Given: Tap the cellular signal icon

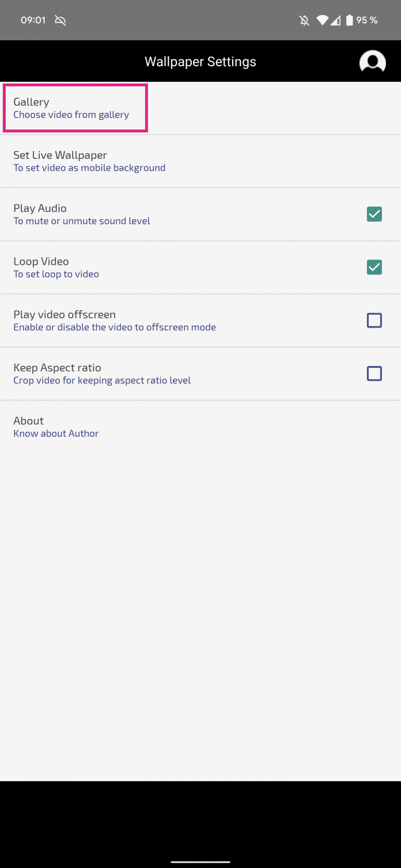Looking at the screenshot, I should click(335, 21).
